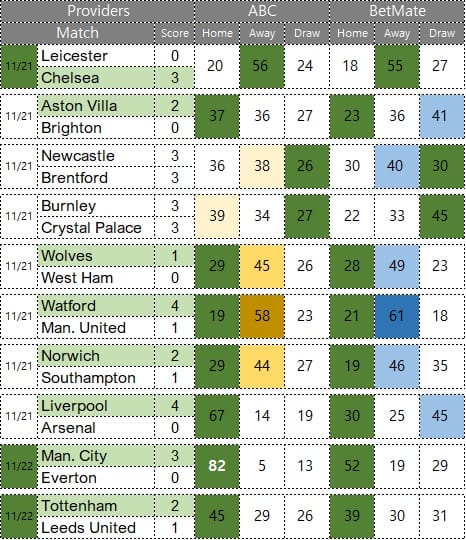Screen dimensions: 466x540
Task: Click the BetMate home value 52
Action: click(x=352, y=466)
